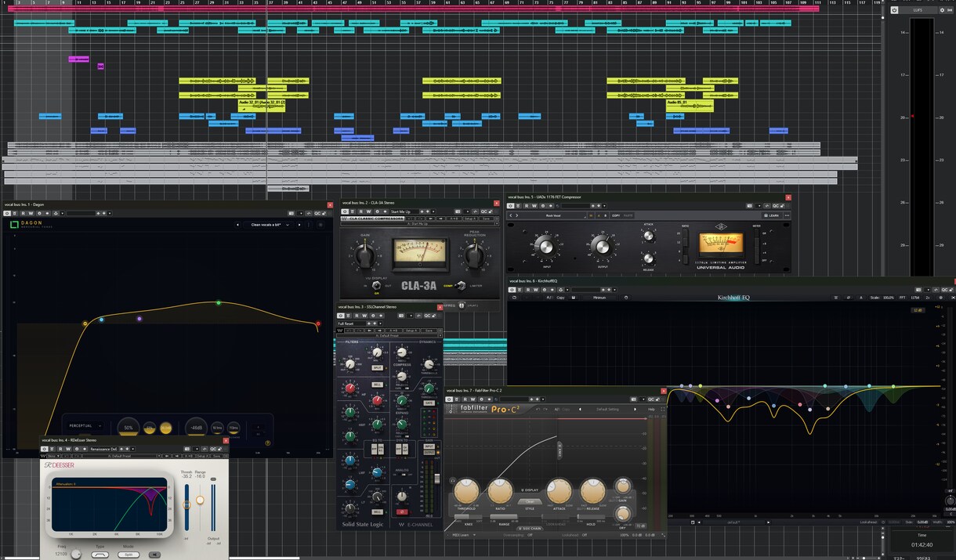This screenshot has width=956, height=560.
Task: Click the 1176 compressor Input knob
Action: [546, 247]
